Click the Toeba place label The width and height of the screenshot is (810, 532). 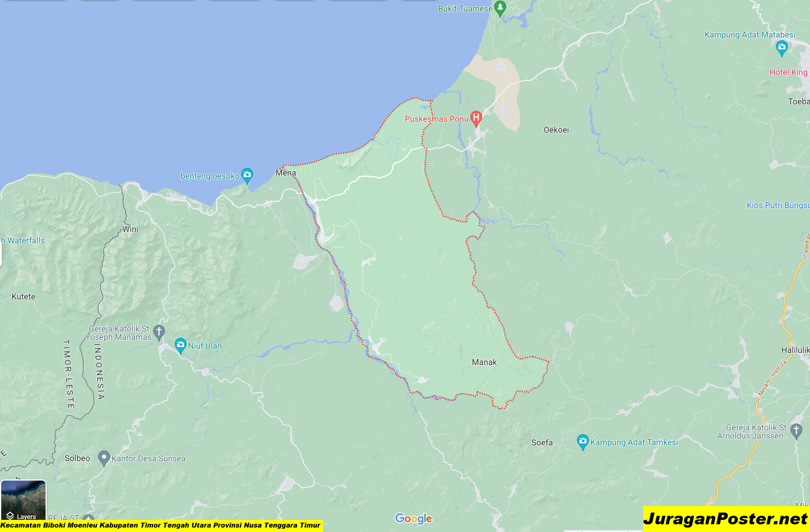[799, 101]
